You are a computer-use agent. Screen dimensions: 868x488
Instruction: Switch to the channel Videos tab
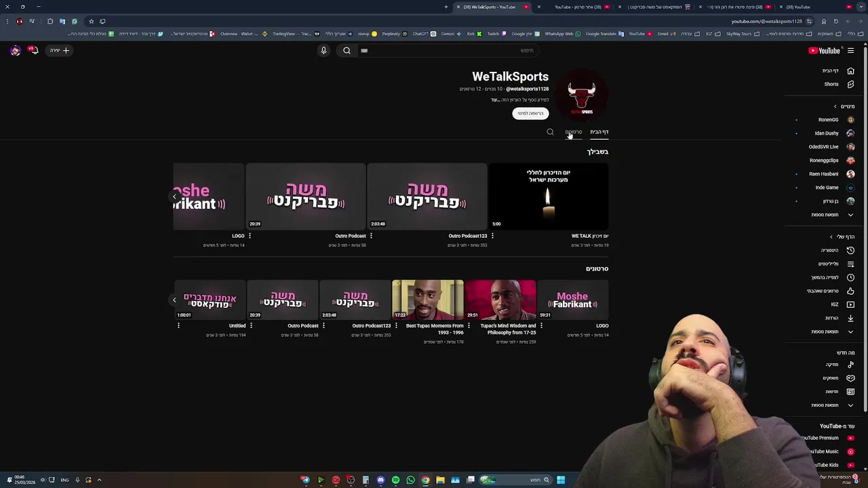coord(573,132)
